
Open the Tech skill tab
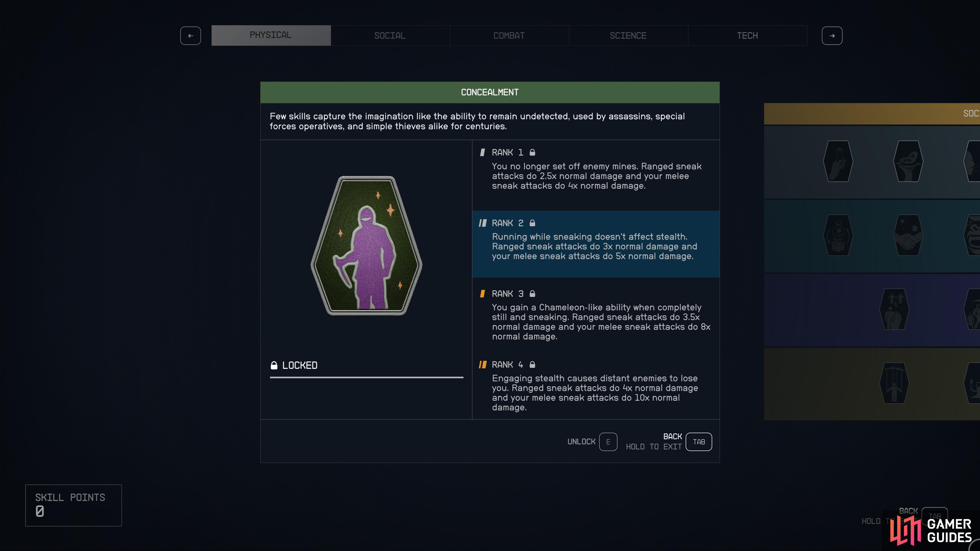(748, 35)
